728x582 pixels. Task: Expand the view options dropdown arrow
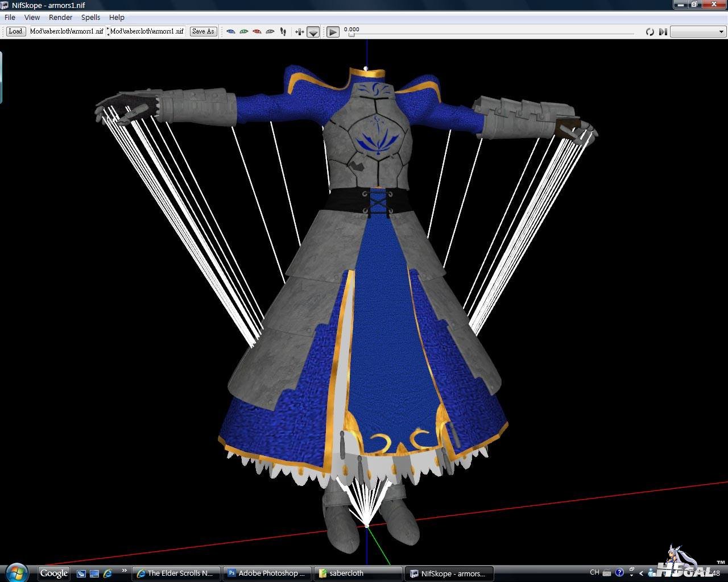pyautogui.click(x=313, y=32)
